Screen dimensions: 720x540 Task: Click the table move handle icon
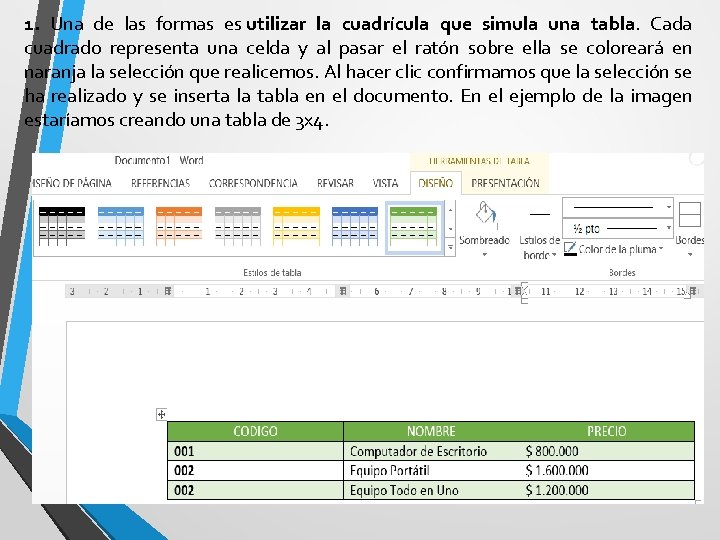coord(162,415)
